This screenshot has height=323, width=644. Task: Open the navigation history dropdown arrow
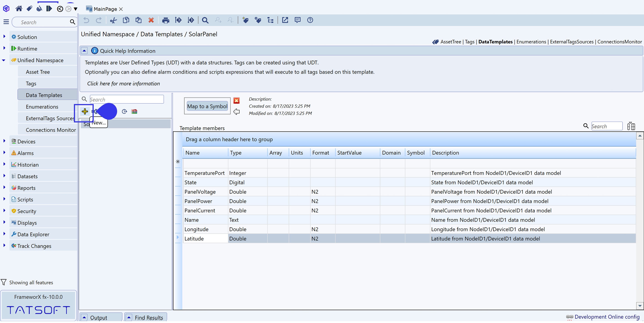coord(75,9)
